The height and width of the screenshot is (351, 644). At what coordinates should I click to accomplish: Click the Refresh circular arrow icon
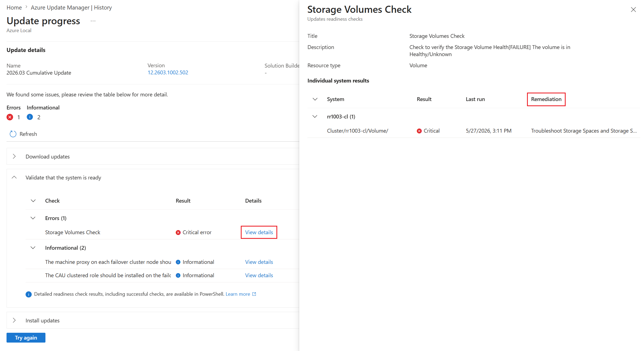pyautogui.click(x=13, y=134)
